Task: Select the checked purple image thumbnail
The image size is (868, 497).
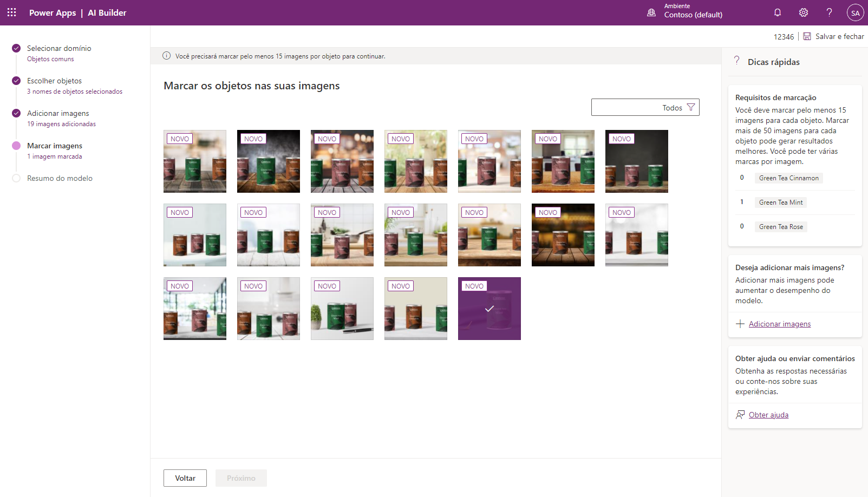Action: tap(490, 309)
